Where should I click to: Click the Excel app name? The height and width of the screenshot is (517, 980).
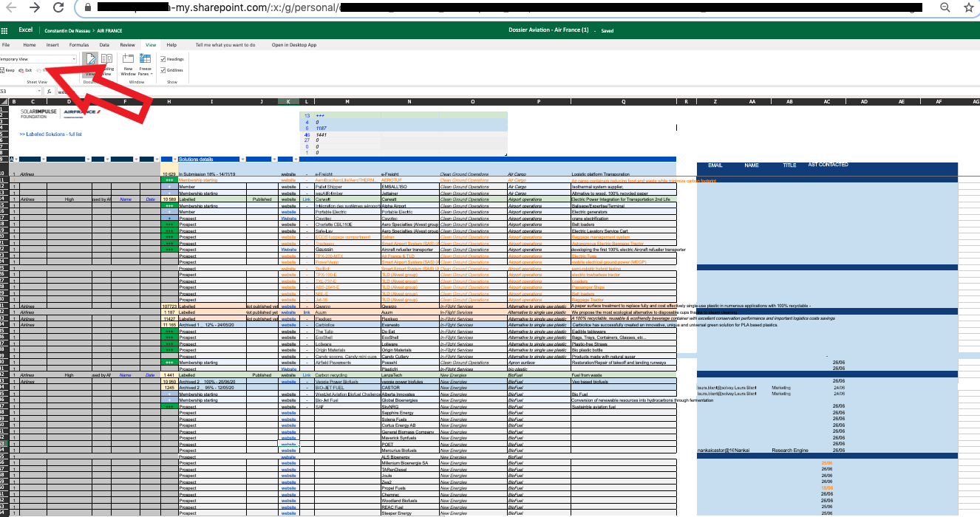pyautogui.click(x=26, y=30)
